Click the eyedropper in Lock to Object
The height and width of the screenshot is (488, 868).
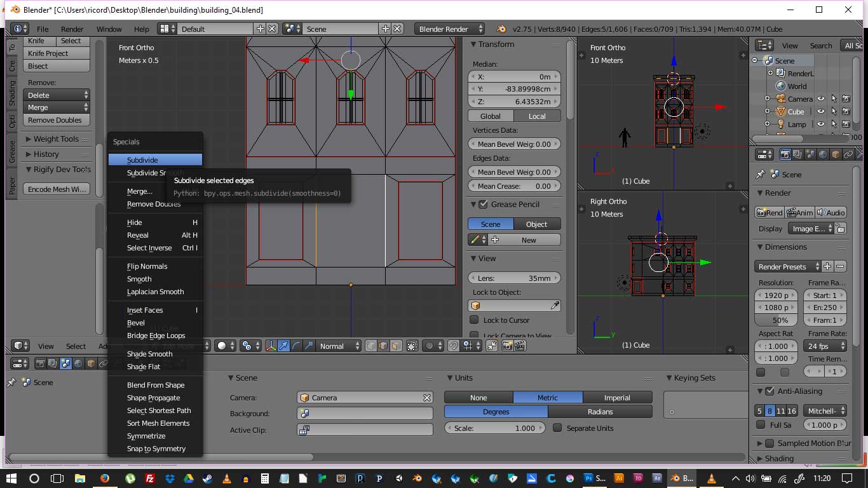point(555,306)
